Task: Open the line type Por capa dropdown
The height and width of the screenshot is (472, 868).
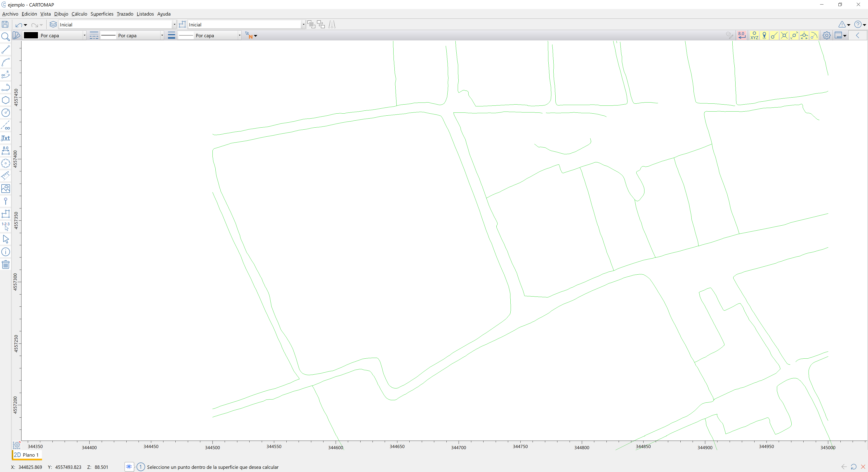Action: pyautogui.click(x=162, y=35)
